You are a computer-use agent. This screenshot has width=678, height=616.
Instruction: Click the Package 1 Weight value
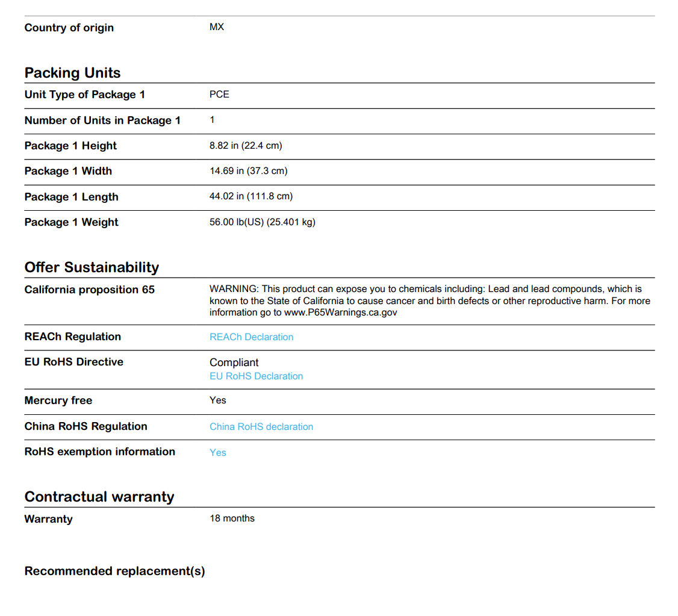tap(262, 222)
